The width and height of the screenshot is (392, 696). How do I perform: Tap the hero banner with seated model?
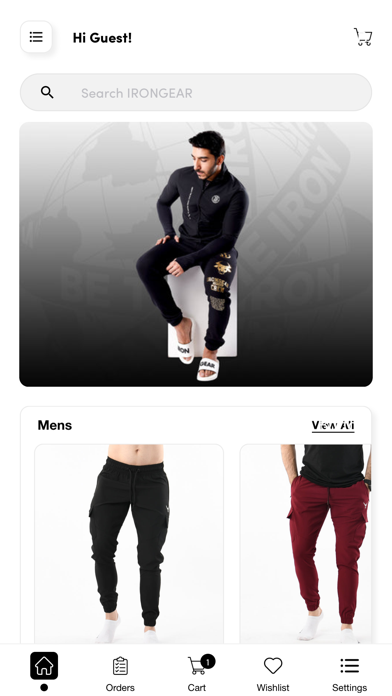click(196, 254)
